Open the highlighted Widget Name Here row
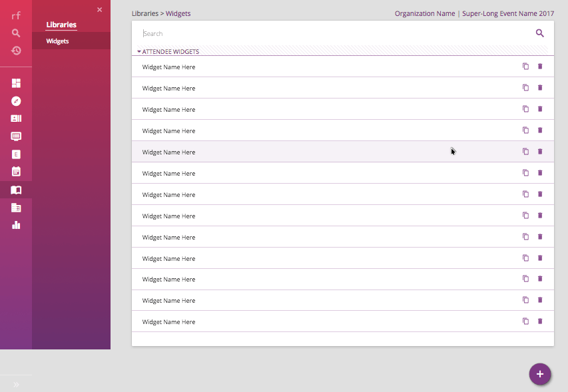Image resolution: width=568 pixels, height=392 pixels. coord(343,152)
